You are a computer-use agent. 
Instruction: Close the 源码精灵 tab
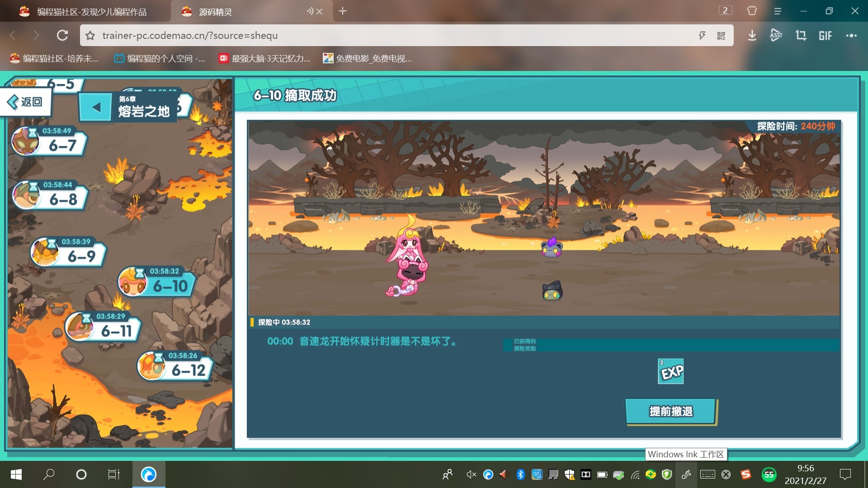(320, 11)
